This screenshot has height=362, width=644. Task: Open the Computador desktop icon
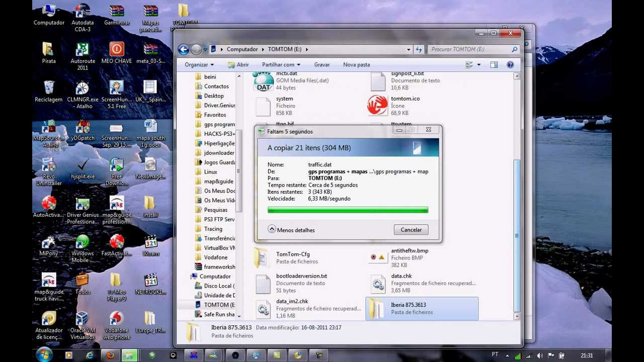pos(49,15)
